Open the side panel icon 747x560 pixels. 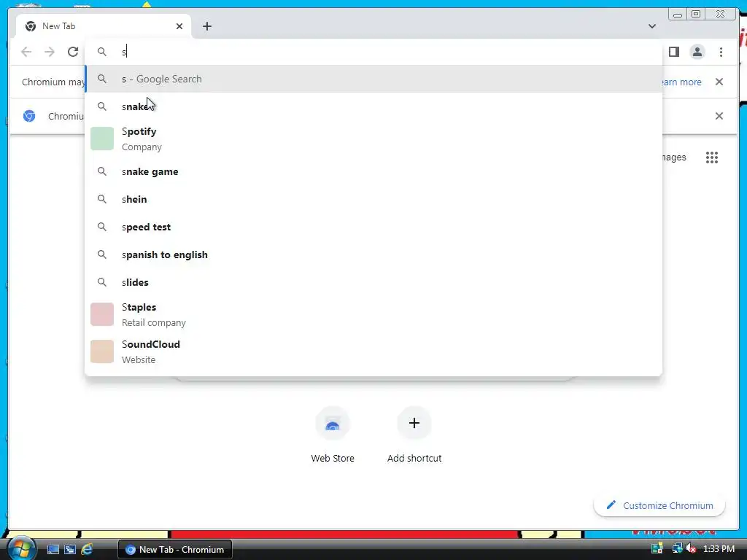coord(673,52)
